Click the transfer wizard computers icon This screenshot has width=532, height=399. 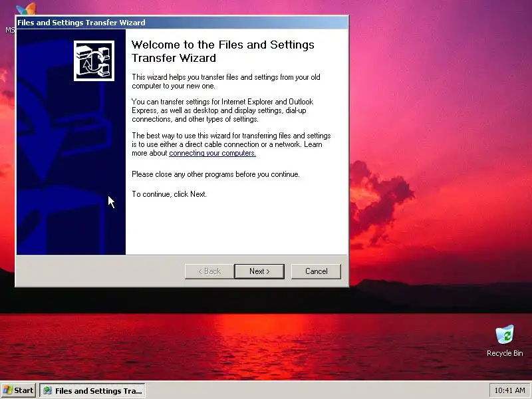click(94, 61)
